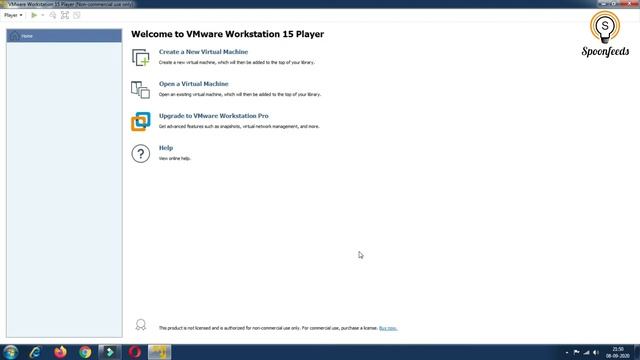This screenshot has height=360, width=640.
Task: Click the VMware Player taskbar button
Action: click(x=160, y=352)
